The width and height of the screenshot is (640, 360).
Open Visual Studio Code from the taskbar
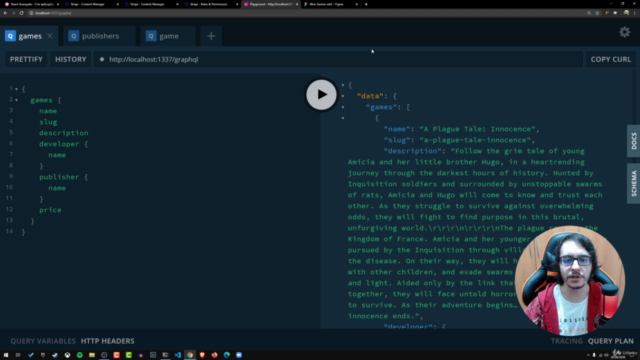(178, 355)
